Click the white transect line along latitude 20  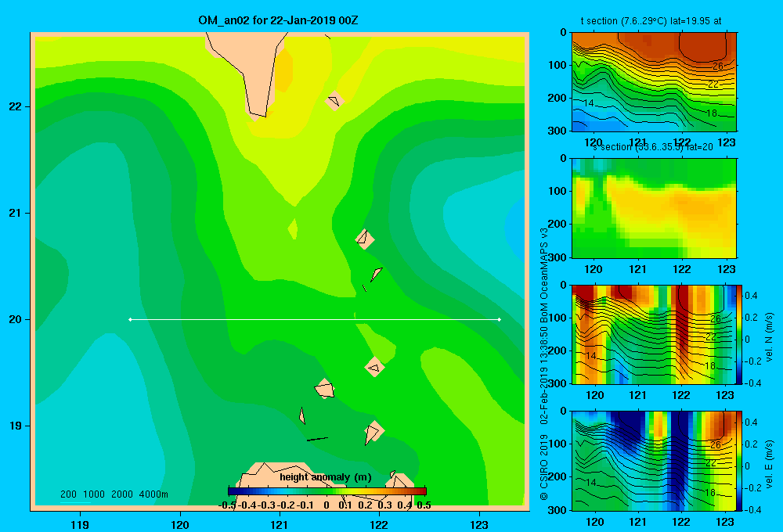(x=315, y=319)
